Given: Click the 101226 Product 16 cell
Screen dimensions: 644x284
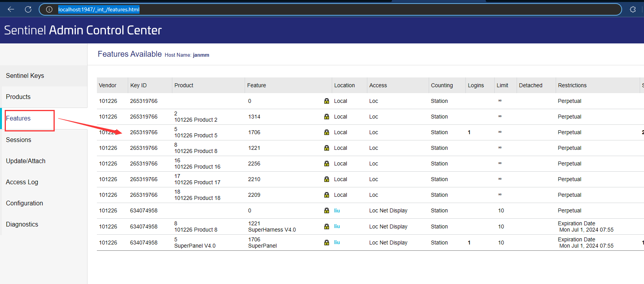Looking at the screenshot, I should pyautogui.click(x=197, y=164).
